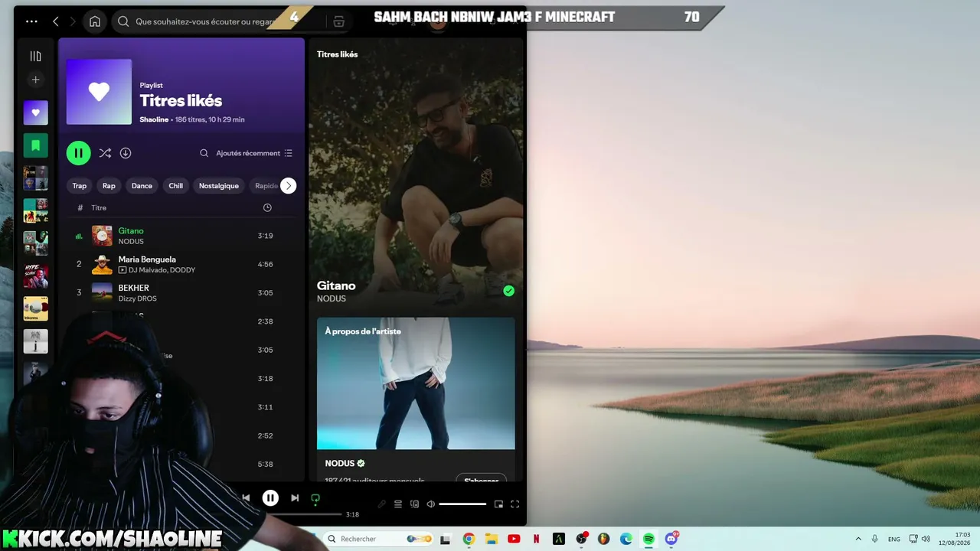Image resolution: width=980 pixels, height=551 pixels.
Task: Open the Spotify Home page
Action: click(x=95, y=21)
